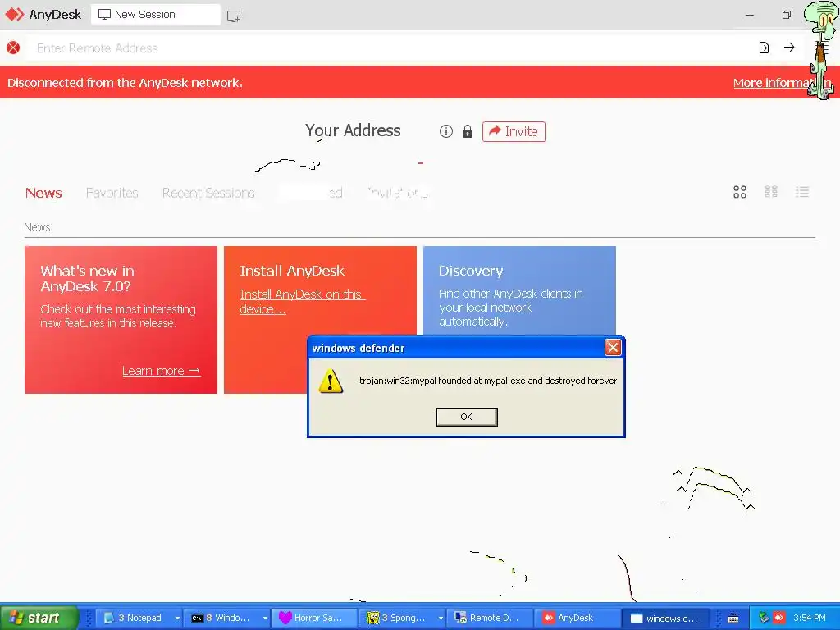Expand the Notepad taskbar group arrow
Image resolution: width=840 pixels, height=630 pixels.
point(177,619)
